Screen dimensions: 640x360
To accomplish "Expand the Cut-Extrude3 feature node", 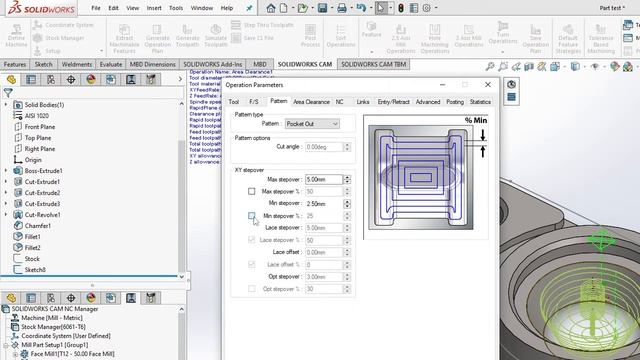I will point(6,204).
